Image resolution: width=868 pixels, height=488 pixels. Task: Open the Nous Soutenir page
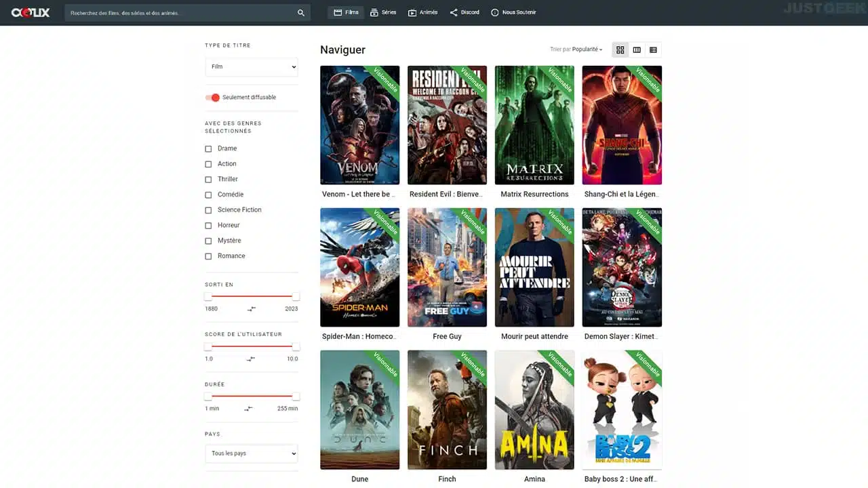[x=513, y=12]
